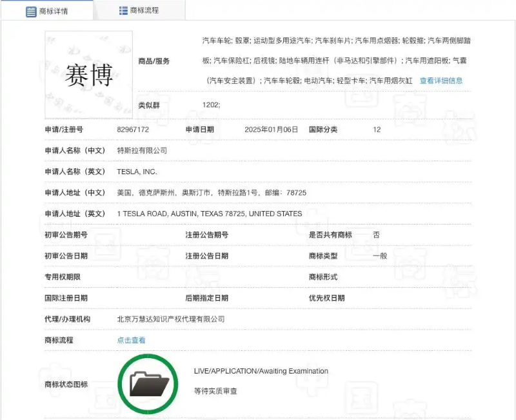Click the 申请/注册号 label

point(64,130)
